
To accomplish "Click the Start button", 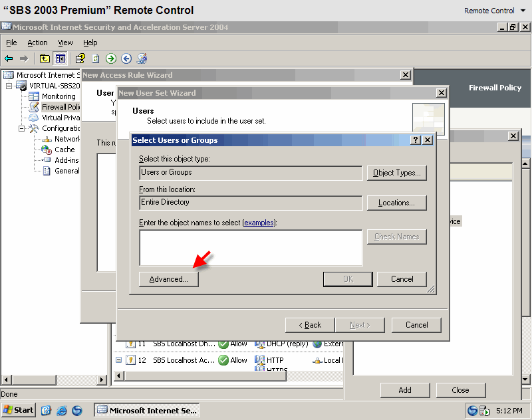I will (19, 410).
